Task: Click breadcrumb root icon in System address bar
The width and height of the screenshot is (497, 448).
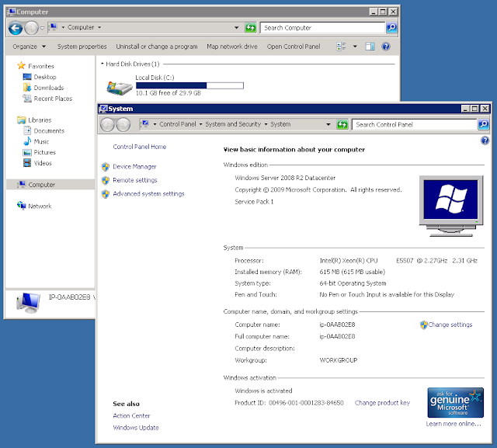Action: (144, 124)
